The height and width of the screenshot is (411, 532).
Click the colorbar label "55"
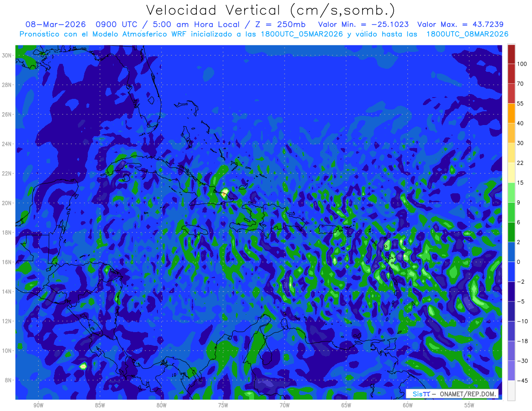[x=520, y=103]
